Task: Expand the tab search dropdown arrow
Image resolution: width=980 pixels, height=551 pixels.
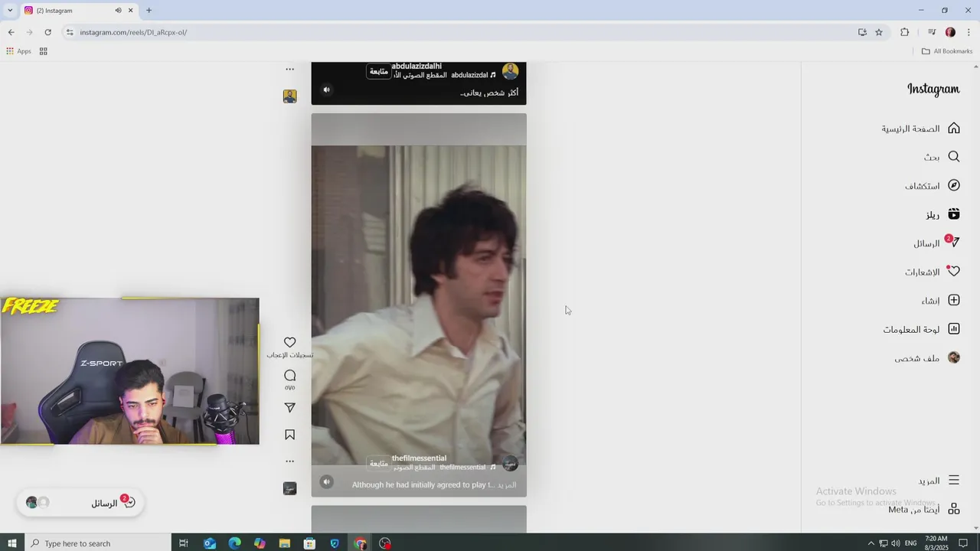Action: 9,11
